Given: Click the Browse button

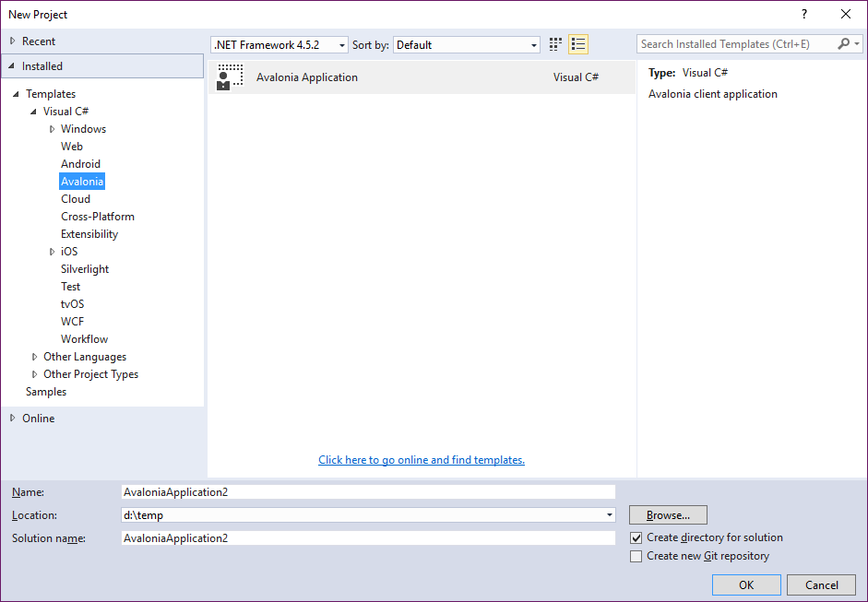Looking at the screenshot, I should point(668,515).
